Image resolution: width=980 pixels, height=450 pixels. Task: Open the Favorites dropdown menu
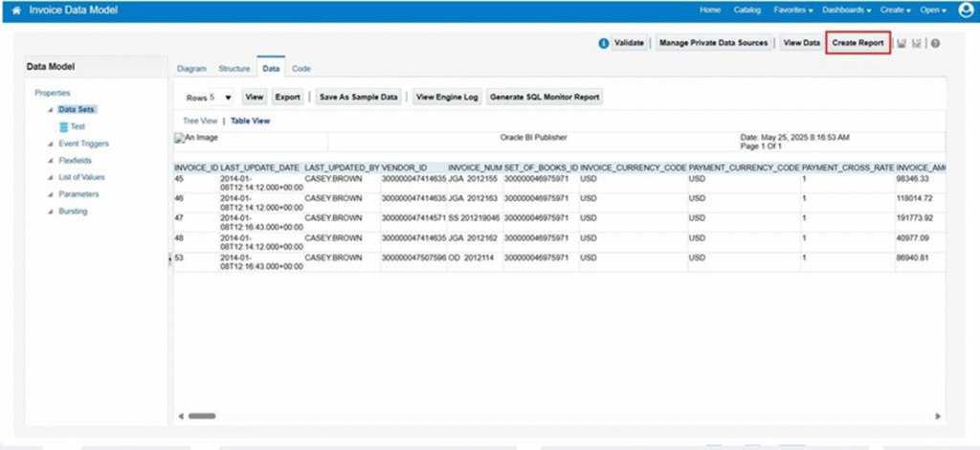coord(793,10)
